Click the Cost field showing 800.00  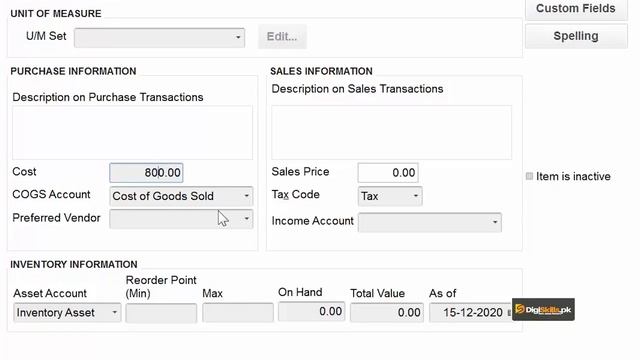[146, 173]
